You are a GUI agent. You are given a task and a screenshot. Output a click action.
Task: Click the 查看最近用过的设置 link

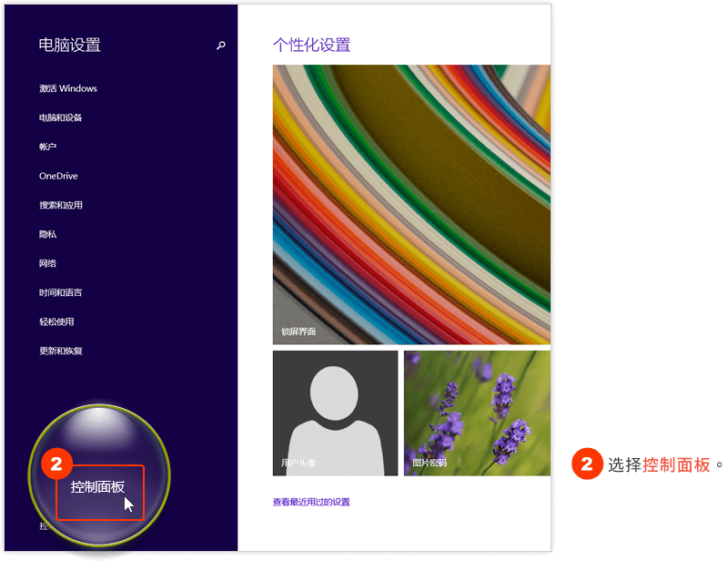[x=311, y=502]
